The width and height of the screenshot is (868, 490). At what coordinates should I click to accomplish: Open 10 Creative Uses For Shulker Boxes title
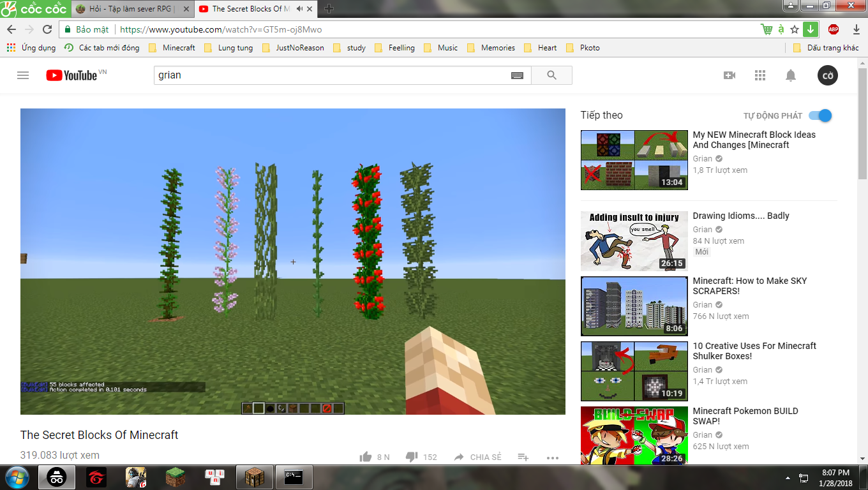tap(754, 351)
